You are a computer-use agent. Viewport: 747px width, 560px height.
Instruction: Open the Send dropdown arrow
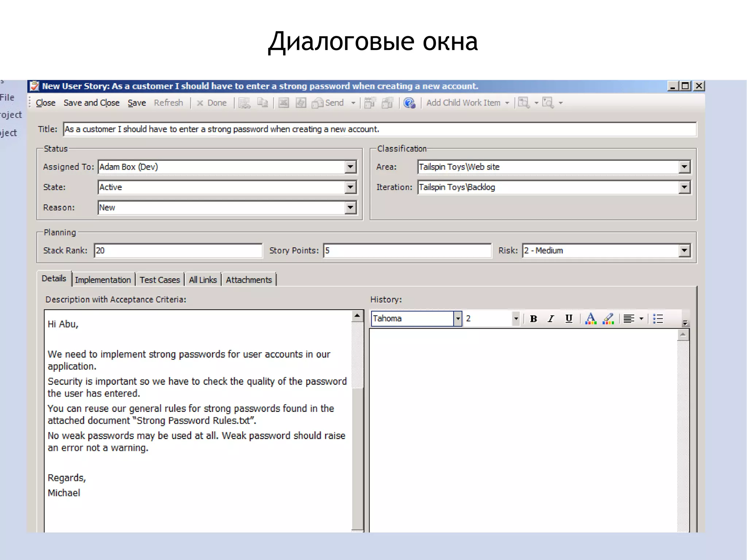[x=353, y=103]
